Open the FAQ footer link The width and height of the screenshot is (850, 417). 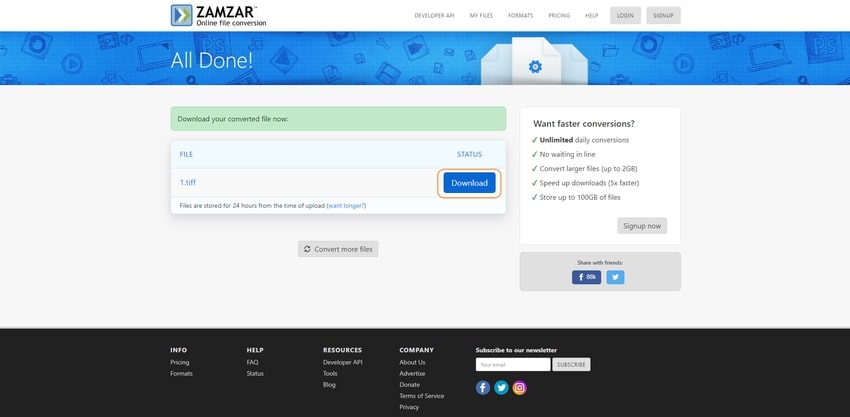click(x=252, y=362)
